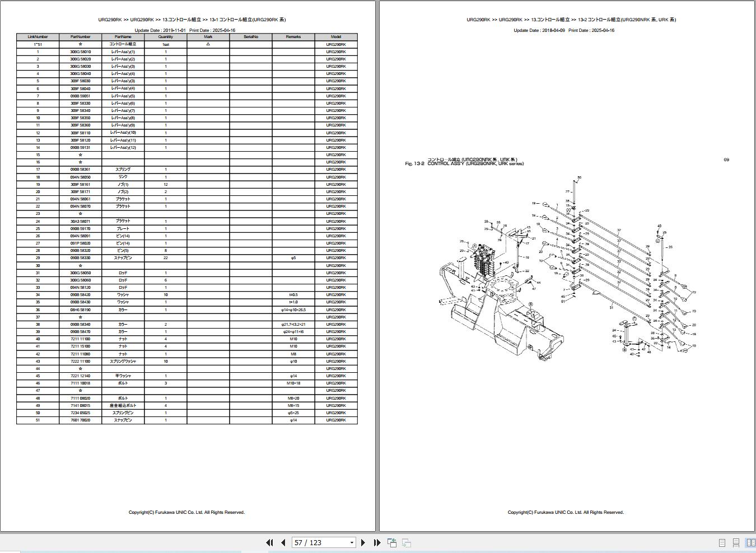Jump to the last page

point(377,542)
